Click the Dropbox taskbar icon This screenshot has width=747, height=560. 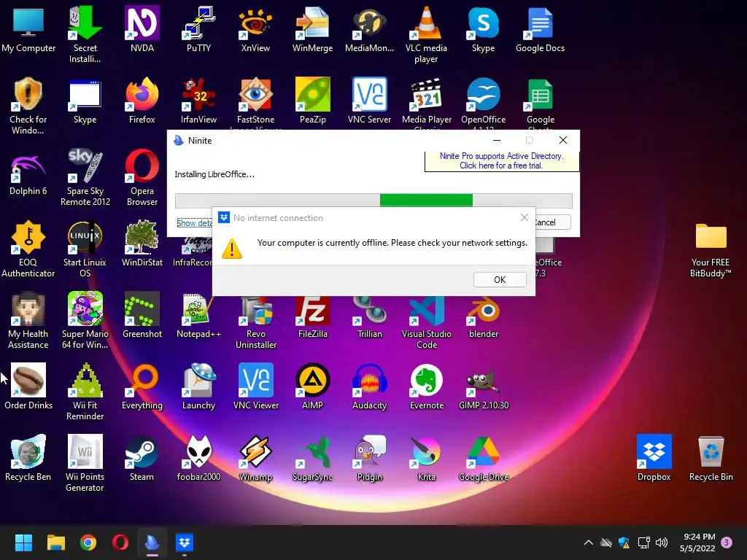point(185,542)
